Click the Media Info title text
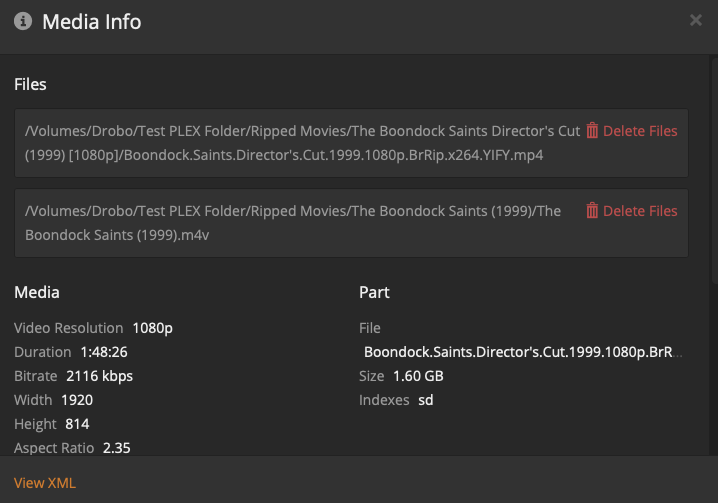718x503 pixels. [x=92, y=21]
